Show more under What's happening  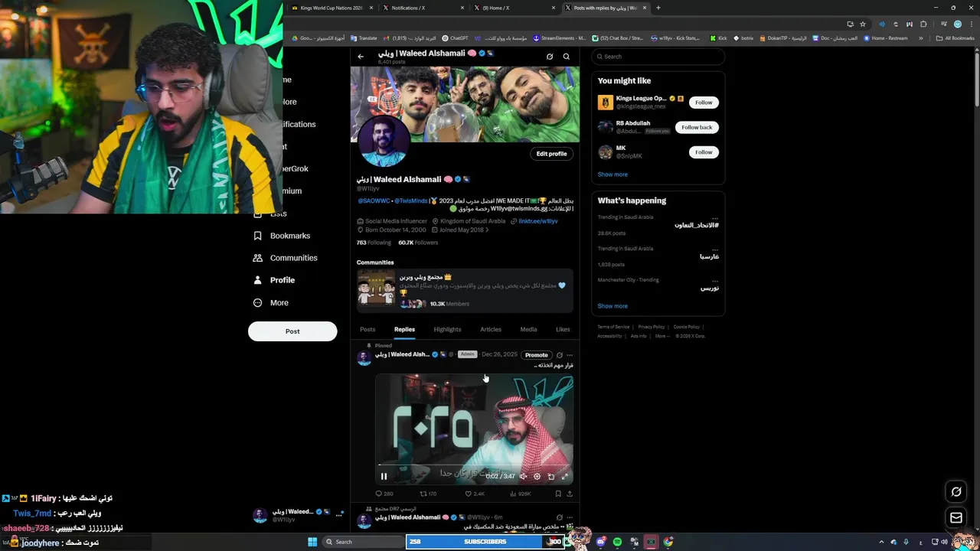point(612,306)
